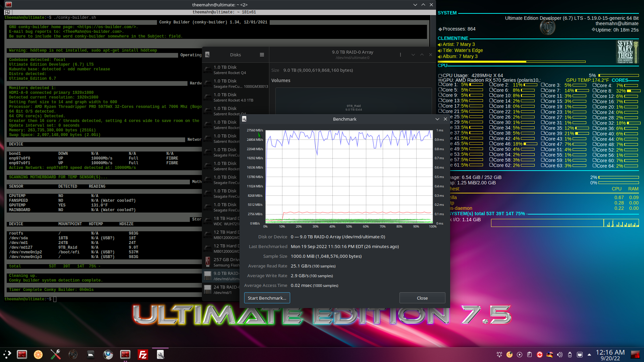Click the terminal tab title 'theemahn@ultimate: ~ 181x61'
The height and width of the screenshot is (362, 644).
click(224, 12)
